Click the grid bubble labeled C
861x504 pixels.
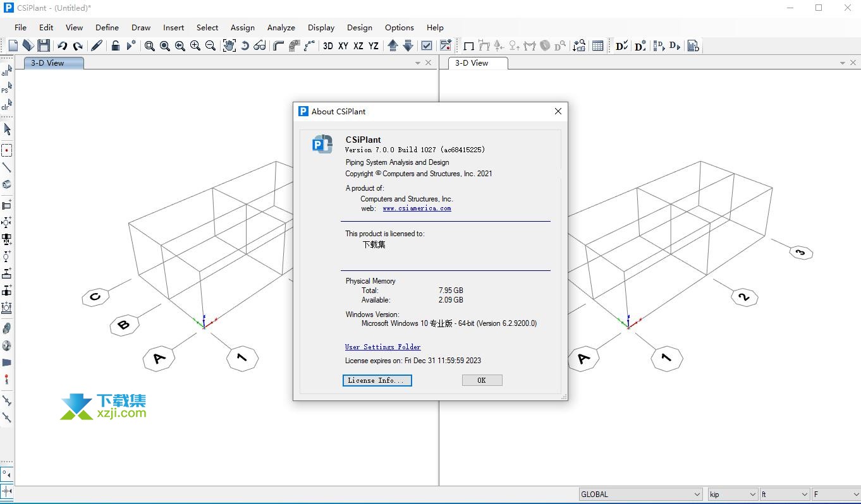click(x=95, y=297)
